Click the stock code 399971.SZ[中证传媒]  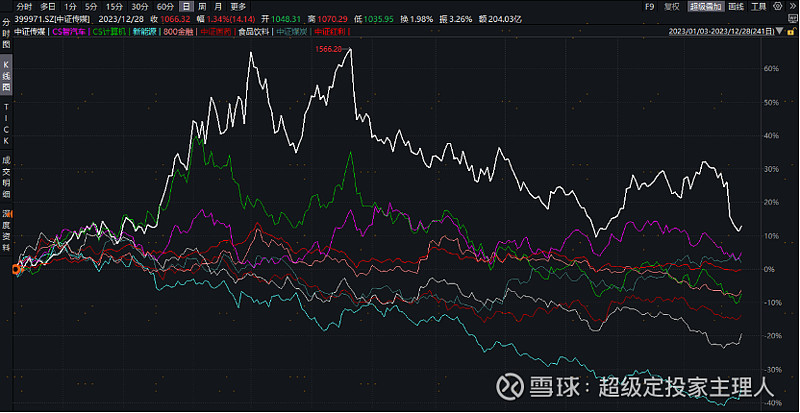(x=53, y=19)
